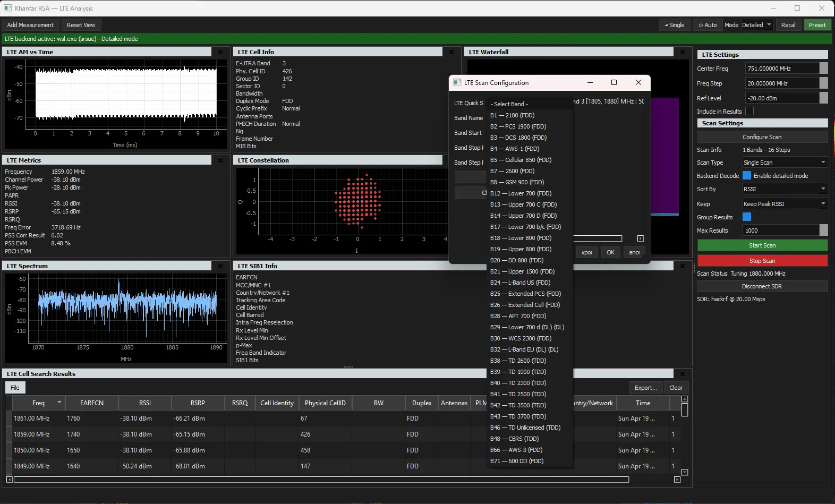Image resolution: width=835 pixels, height=504 pixels.
Task: Maximize the LTE Scan Configuration dialog
Action: coord(614,82)
